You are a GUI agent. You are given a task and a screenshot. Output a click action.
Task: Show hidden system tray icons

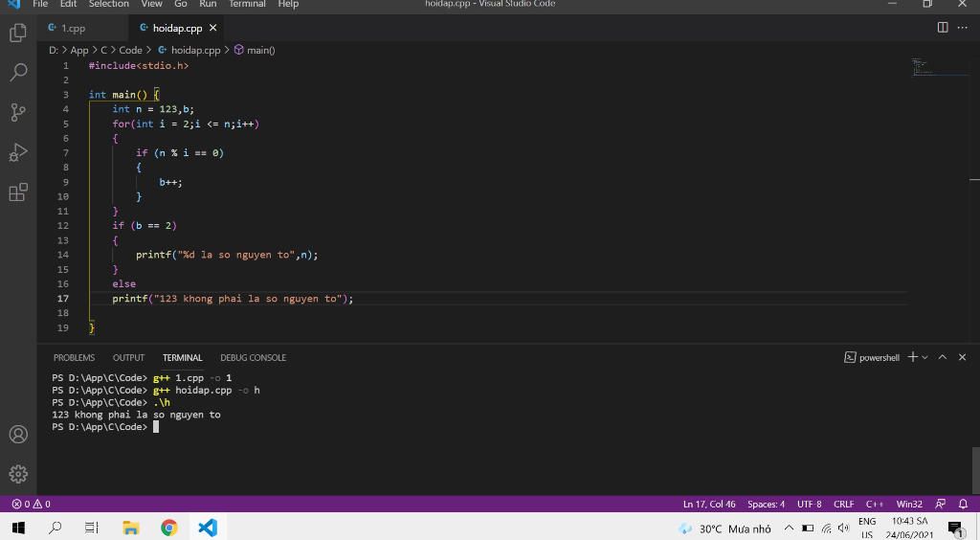(789, 529)
